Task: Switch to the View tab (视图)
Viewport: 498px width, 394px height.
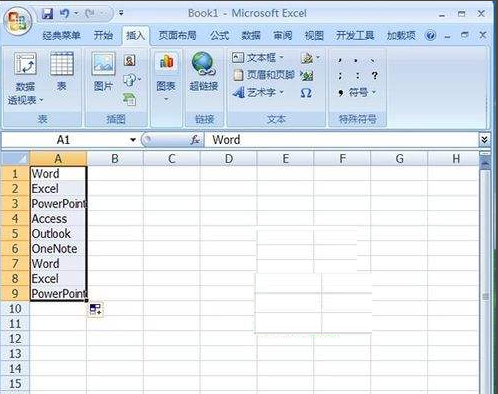Action: (314, 35)
